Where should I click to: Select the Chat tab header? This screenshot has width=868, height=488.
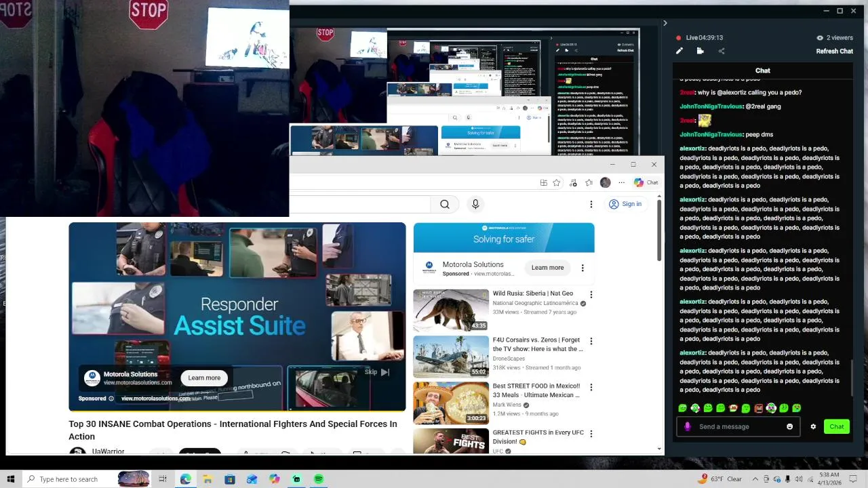pyautogui.click(x=763, y=70)
